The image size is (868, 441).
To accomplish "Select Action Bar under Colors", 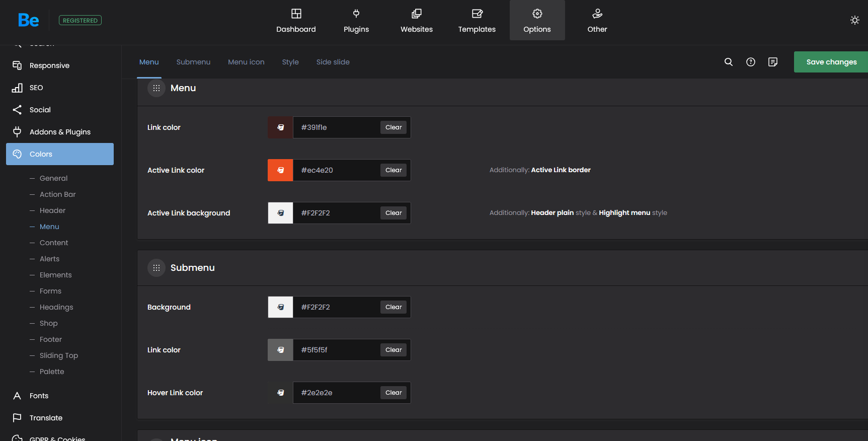I will tap(57, 194).
